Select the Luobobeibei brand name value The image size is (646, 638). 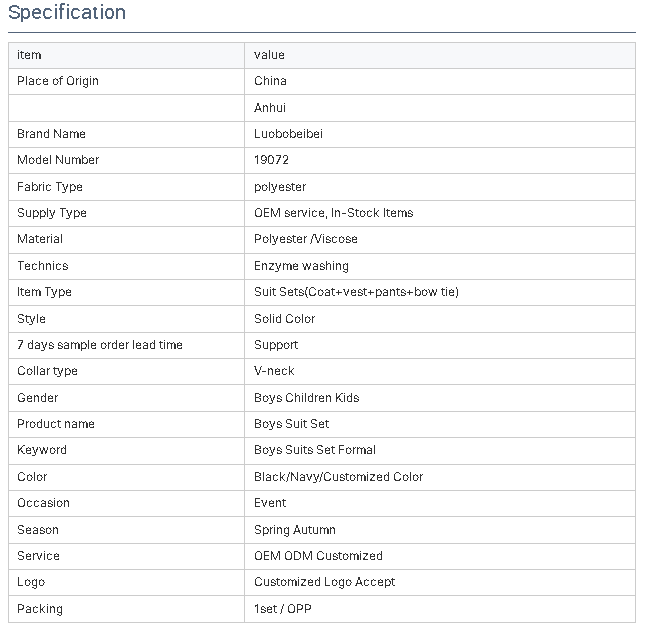point(288,134)
